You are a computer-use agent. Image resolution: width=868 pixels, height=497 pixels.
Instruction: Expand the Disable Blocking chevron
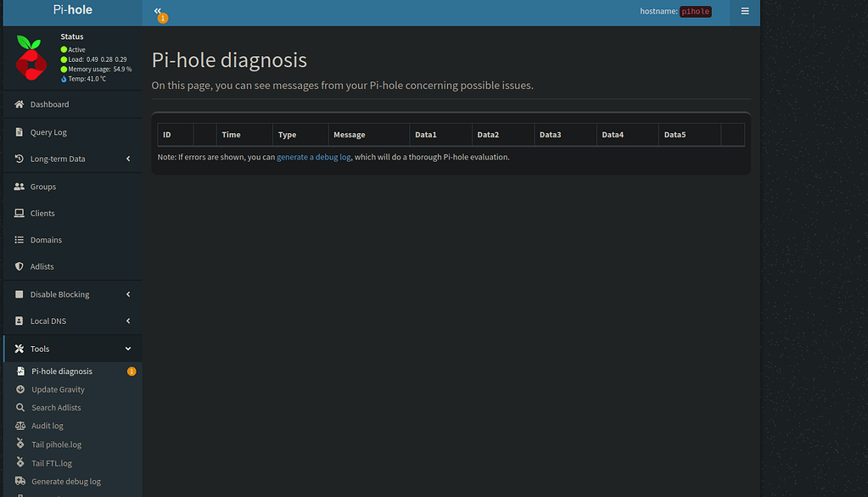tap(128, 294)
